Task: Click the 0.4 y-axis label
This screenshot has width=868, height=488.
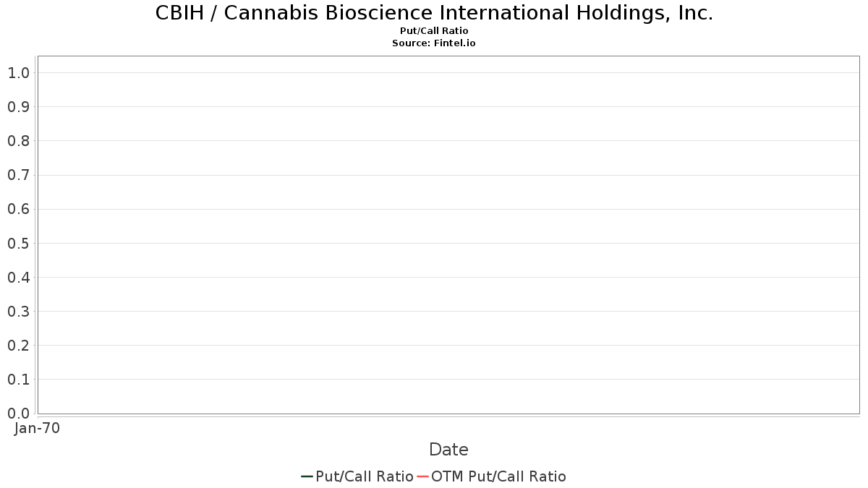Action: 19,277
